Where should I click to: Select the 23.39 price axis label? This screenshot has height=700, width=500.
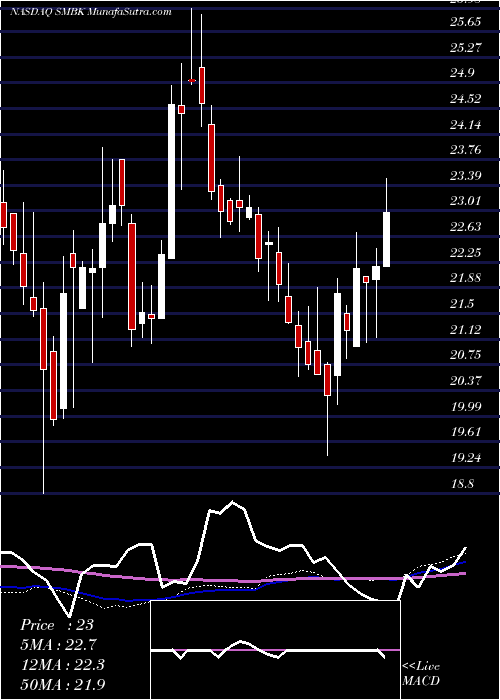click(x=465, y=176)
